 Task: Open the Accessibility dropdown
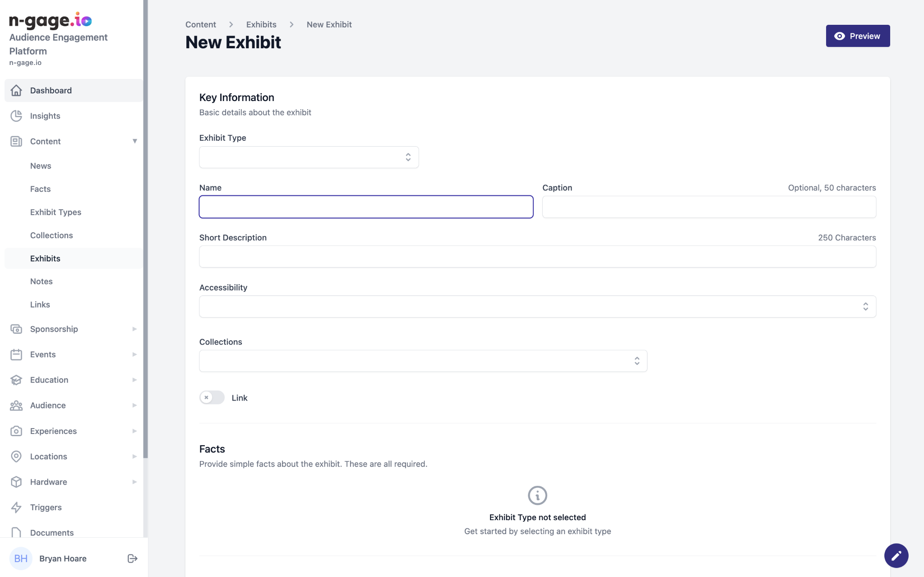click(x=537, y=306)
